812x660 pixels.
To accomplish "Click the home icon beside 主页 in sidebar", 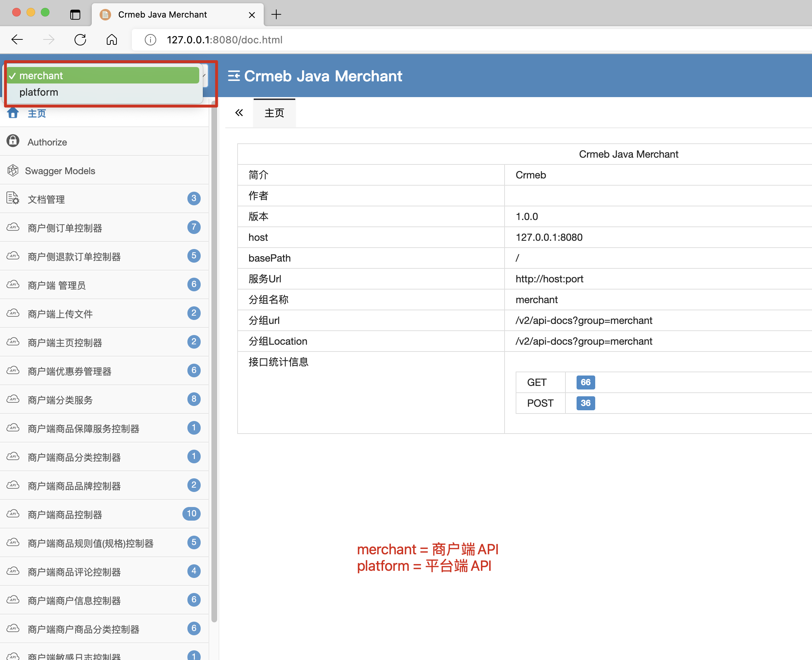I will [13, 113].
